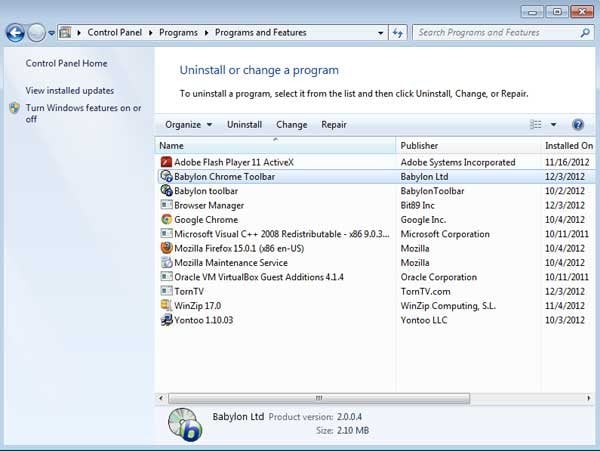600x451 pixels.
Task: Select the Mozilla Firefox icon
Action: coord(166,248)
